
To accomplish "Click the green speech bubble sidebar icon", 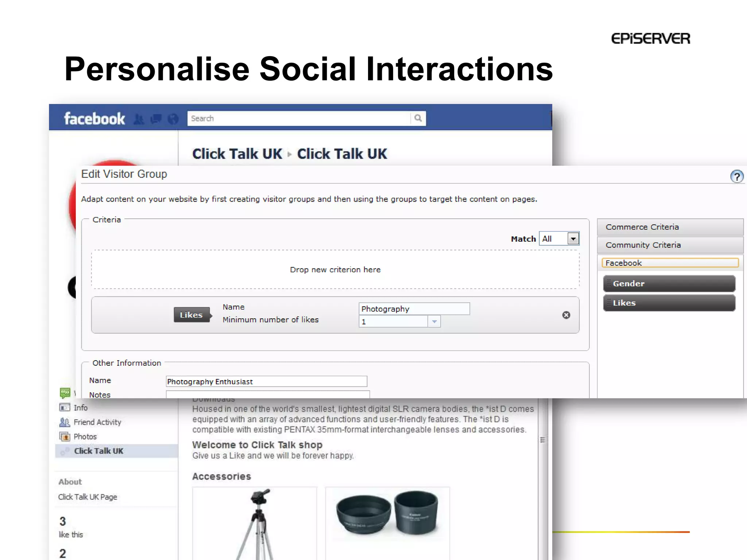I will (65, 393).
